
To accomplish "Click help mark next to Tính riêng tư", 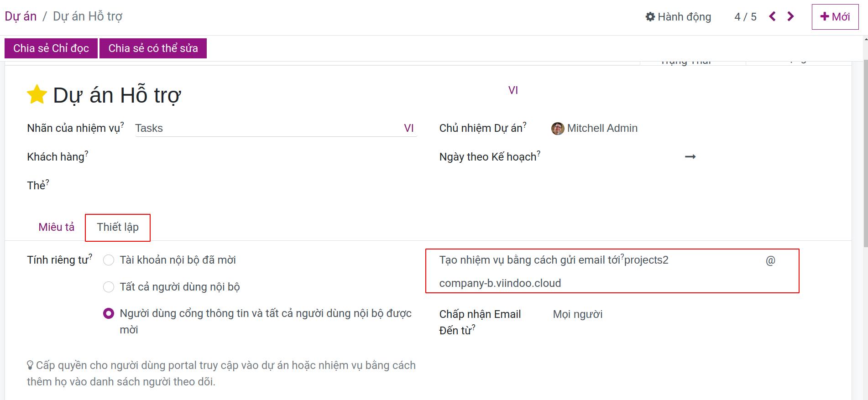I will (90, 256).
